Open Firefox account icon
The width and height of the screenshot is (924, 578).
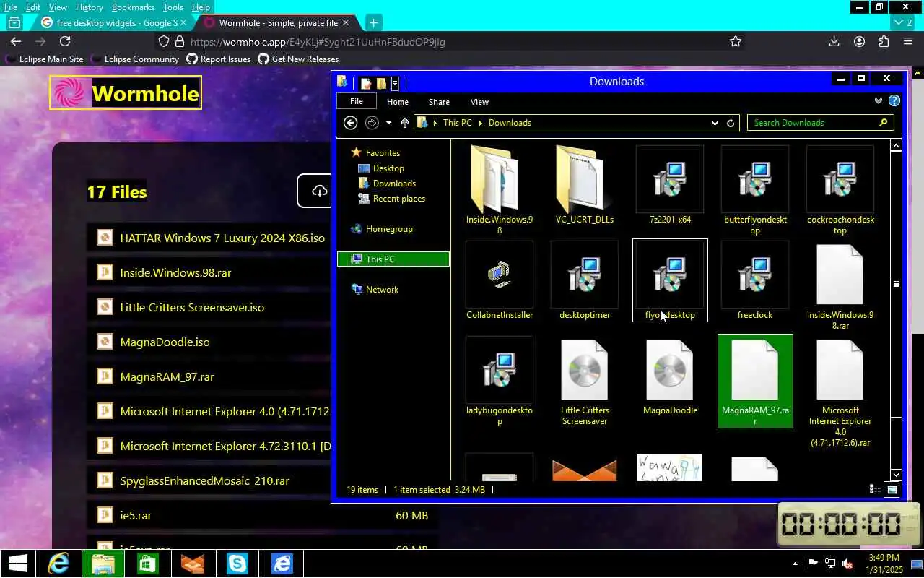click(x=859, y=41)
